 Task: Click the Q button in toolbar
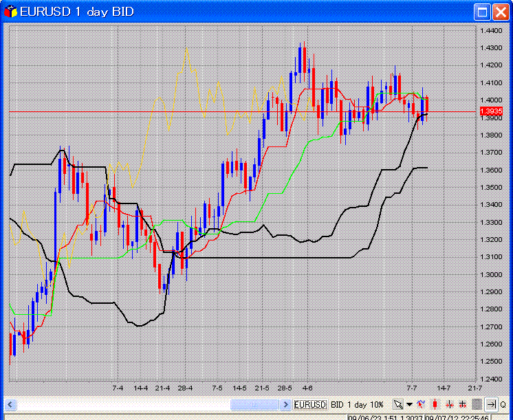(503, 404)
